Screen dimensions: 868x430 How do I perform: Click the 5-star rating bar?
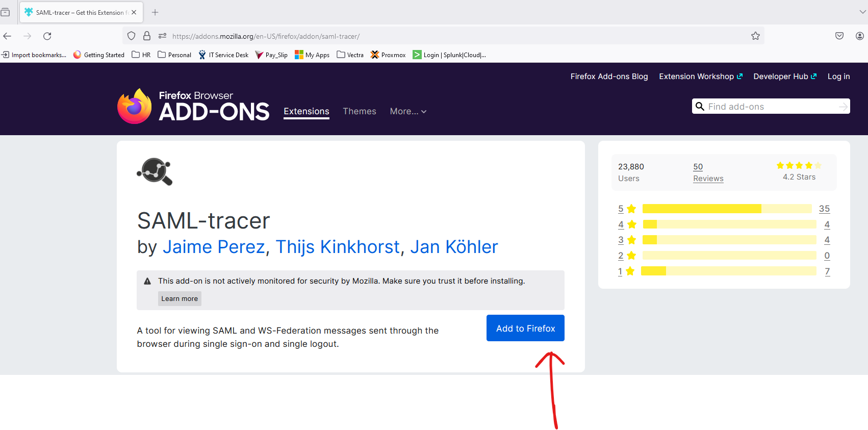726,209
